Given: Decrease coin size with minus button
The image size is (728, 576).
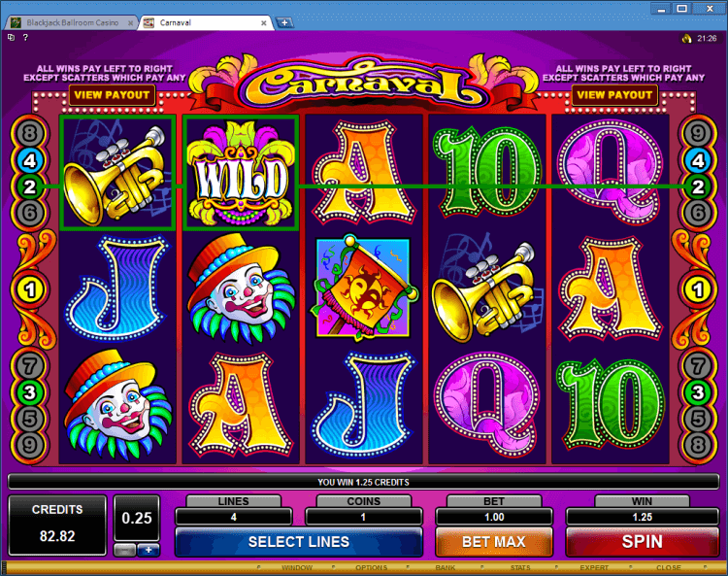Looking at the screenshot, I should click(x=125, y=550).
